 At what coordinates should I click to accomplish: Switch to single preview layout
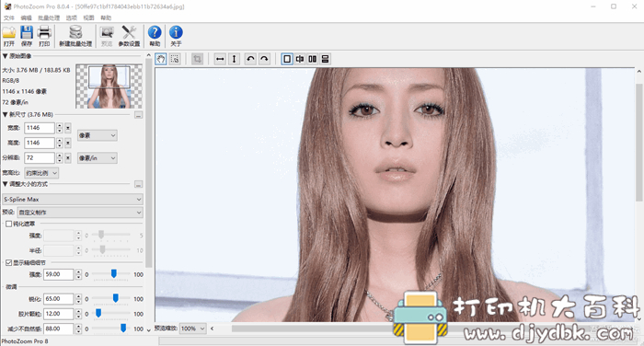point(287,59)
